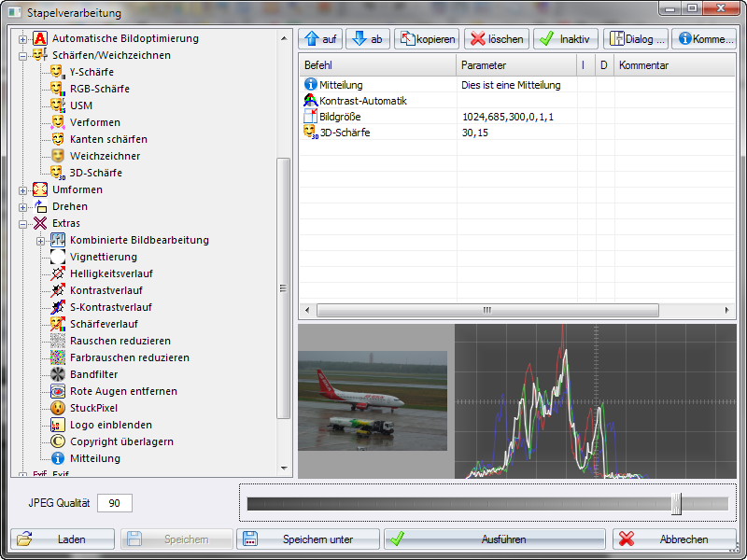Screen dimensions: 747x560
Task: Select the StuckPixel tool icon
Action: click(56, 408)
